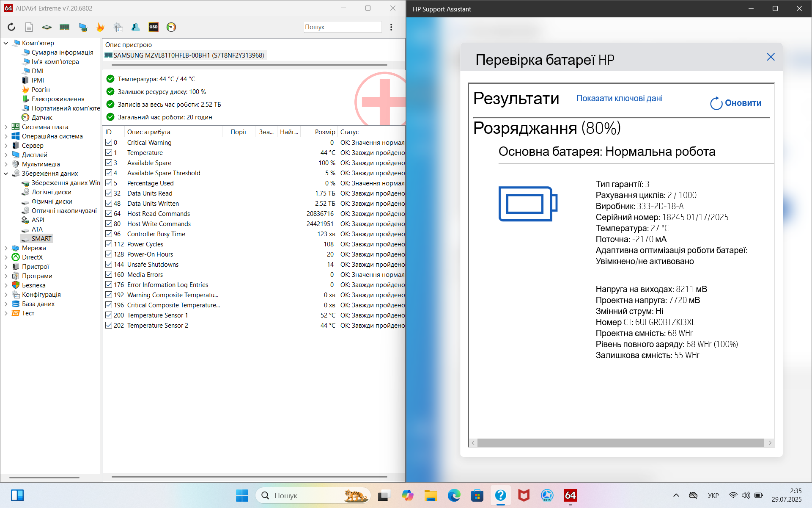Open the Report page icon in AIDA64 toolbar
Image resolution: width=812 pixels, height=508 pixels.
click(x=29, y=27)
